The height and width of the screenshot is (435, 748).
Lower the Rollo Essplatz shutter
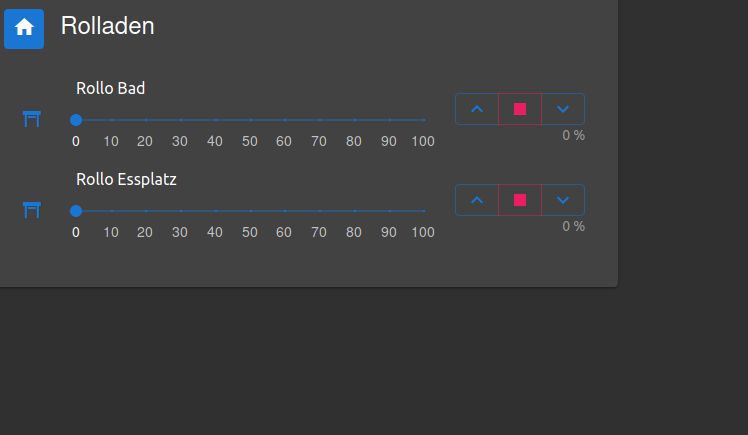(563, 200)
